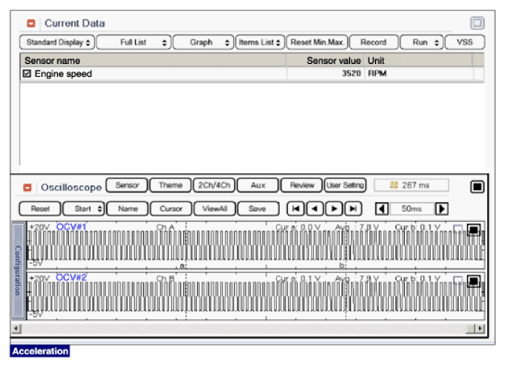Click the RPM unit cell
The image size is (505, 367).
point(377,73)
